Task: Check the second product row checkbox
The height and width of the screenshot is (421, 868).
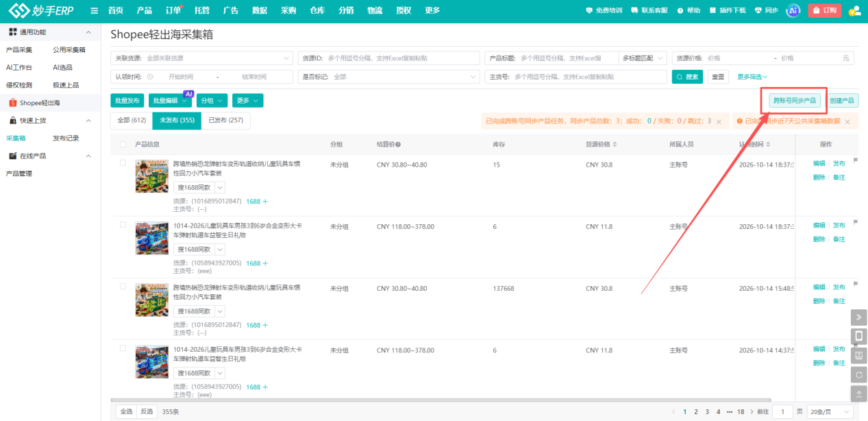Action: (123, 225)
